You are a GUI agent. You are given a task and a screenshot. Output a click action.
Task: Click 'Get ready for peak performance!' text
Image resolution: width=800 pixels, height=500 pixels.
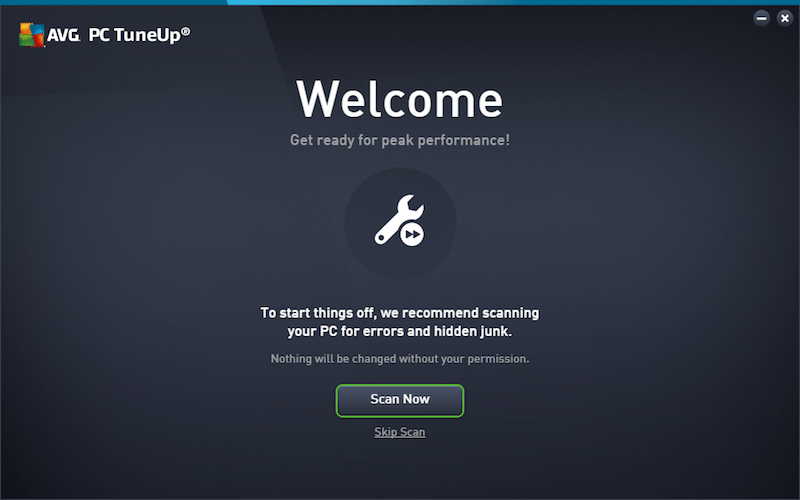point(399,140)
